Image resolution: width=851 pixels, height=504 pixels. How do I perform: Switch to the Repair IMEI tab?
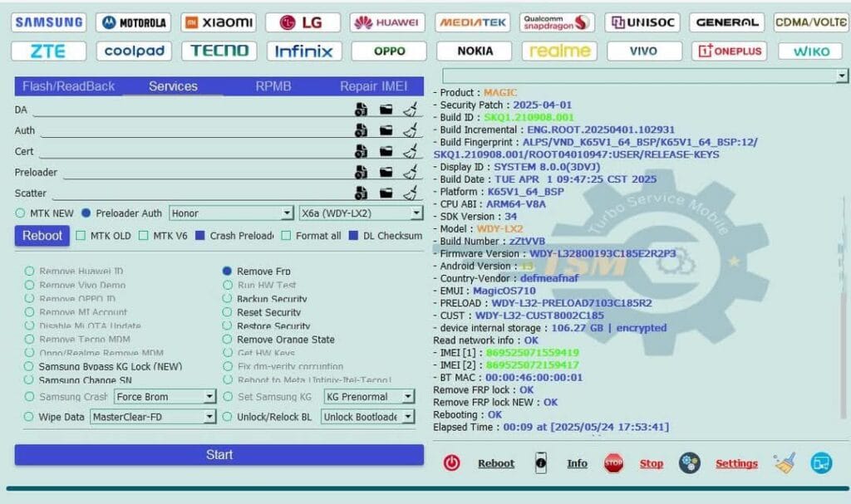pos(373,86)
